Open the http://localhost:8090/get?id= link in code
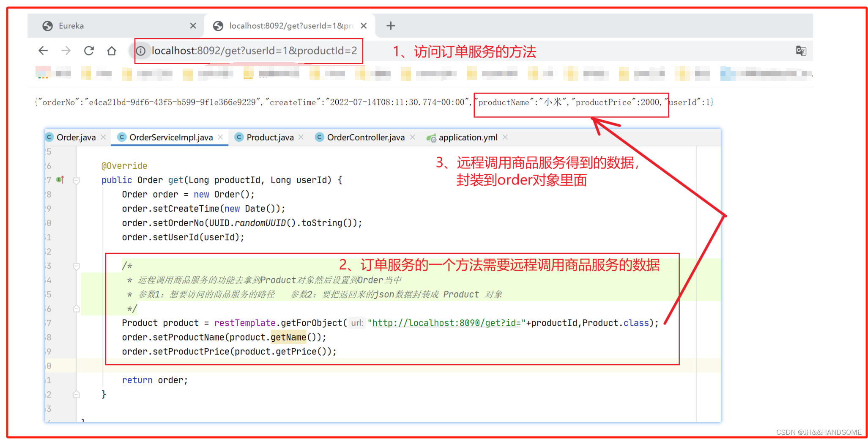The height and width of the screenshot is (439, 868). click(446, 323)
